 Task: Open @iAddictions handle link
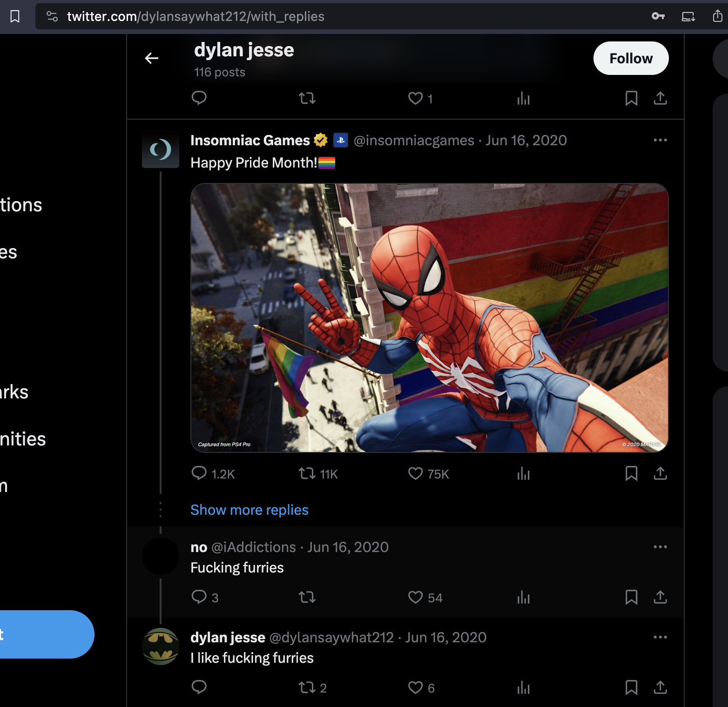point(254,547)
